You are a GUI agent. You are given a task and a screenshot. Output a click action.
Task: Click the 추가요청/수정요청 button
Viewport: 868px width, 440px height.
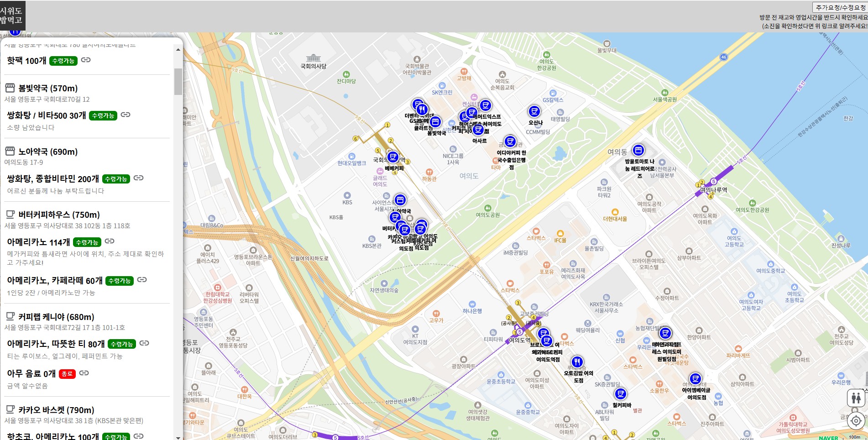click(x=840, y=8)
